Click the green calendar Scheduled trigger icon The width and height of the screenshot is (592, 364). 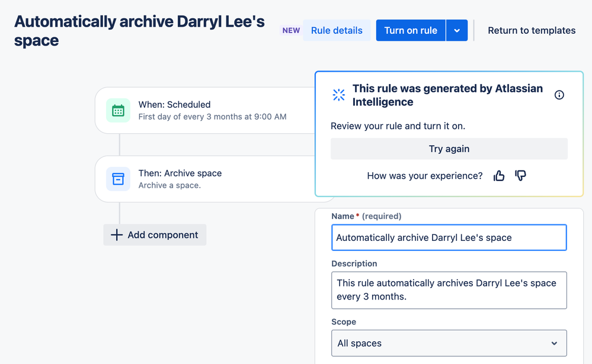tap(118, 111)
